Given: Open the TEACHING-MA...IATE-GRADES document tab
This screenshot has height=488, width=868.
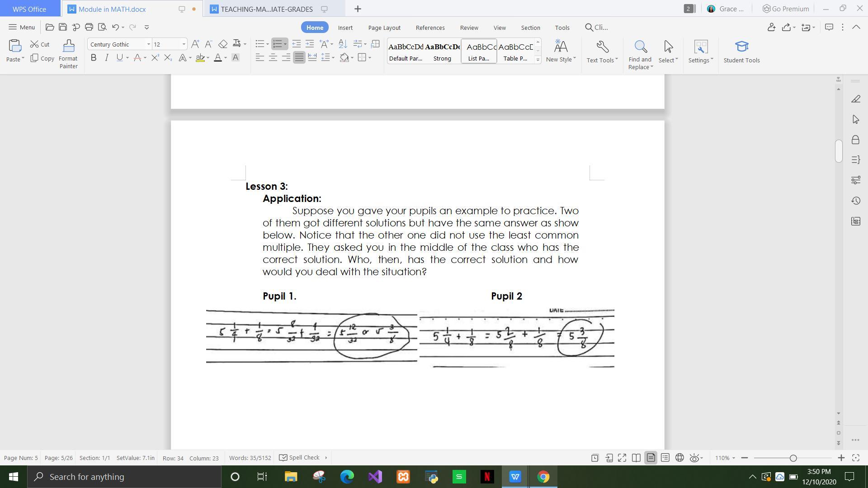Looking at the screenshot, I should click(x=266, y=9).
